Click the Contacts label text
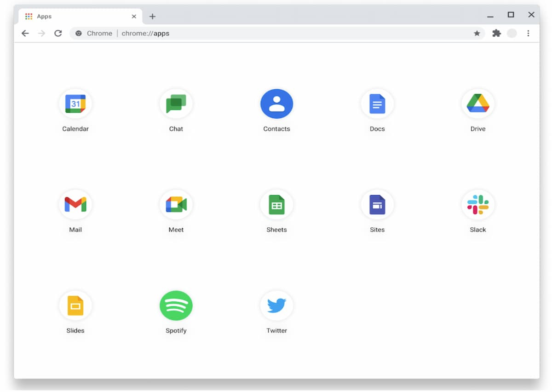Image resolution: width=552 pixels, height=392 pixels. pos(276,129)
